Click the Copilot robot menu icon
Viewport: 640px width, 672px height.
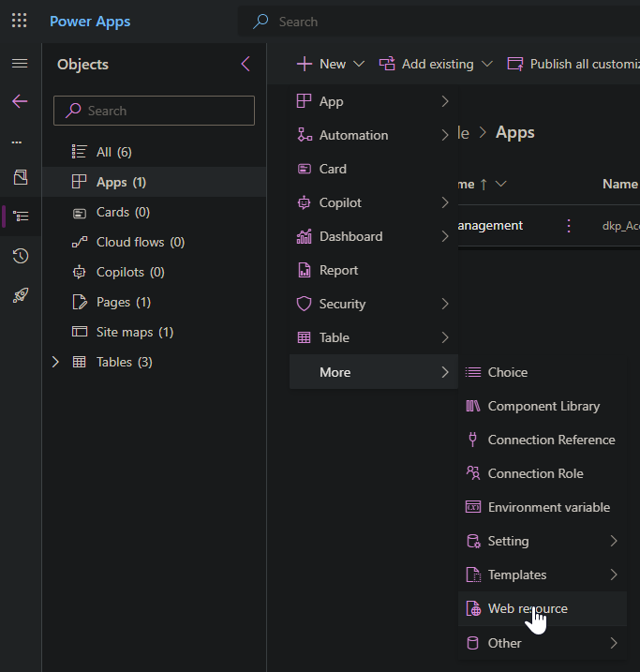(305, 202)
